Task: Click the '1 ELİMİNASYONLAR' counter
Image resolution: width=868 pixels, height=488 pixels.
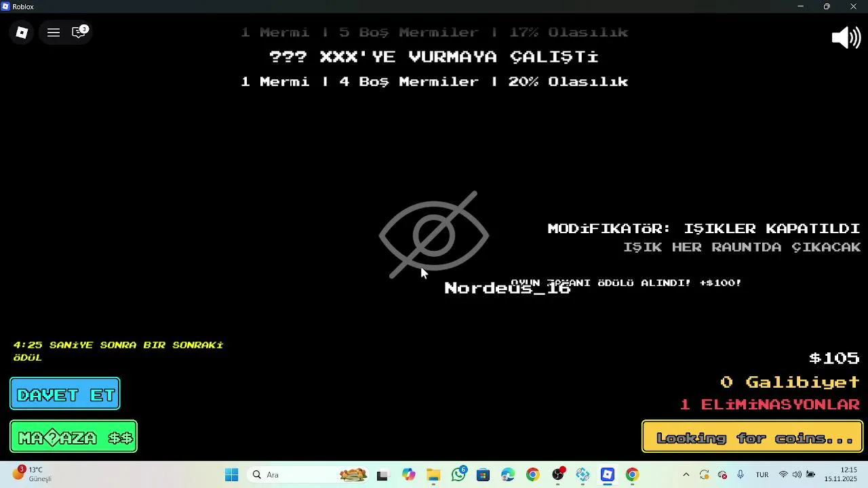Action: [770, 405]
